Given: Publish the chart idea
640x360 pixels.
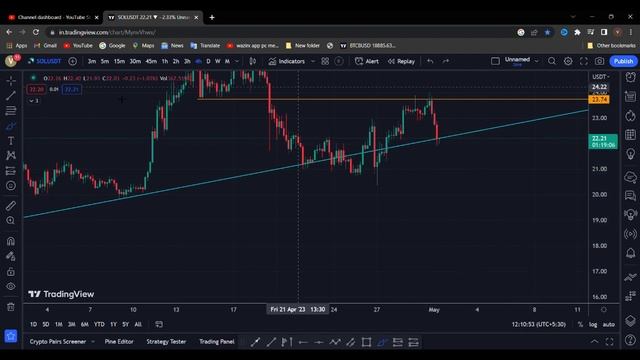Looking at the screenshot, I should [623, 61].
